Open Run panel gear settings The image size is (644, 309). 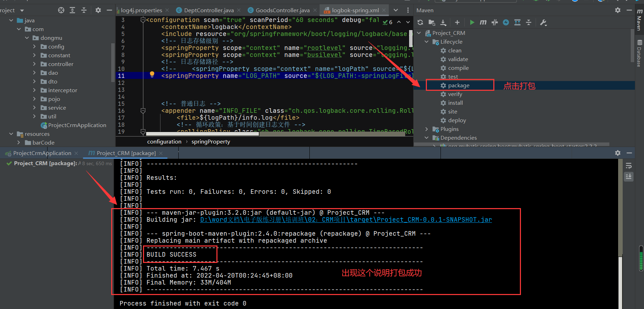(x=618, y=153)
